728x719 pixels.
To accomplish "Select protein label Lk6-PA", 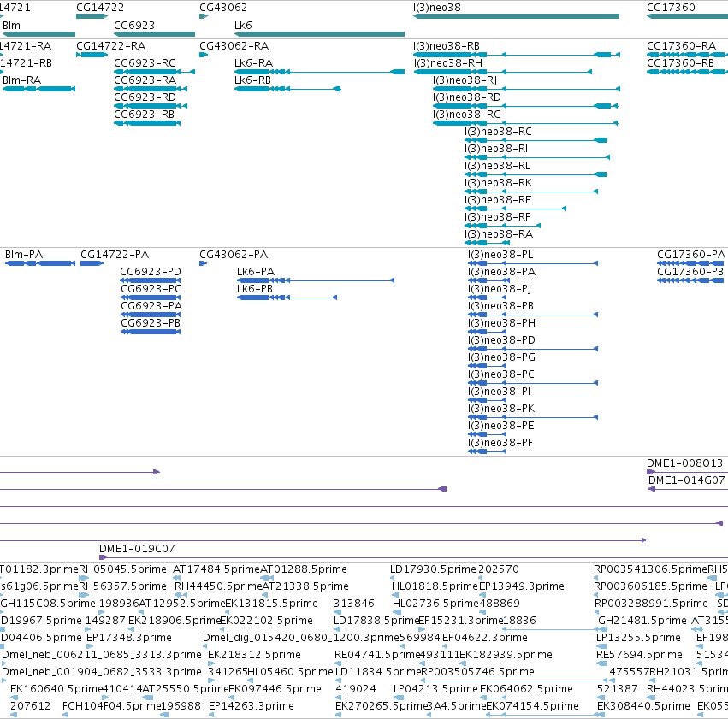I will (256, 272).
